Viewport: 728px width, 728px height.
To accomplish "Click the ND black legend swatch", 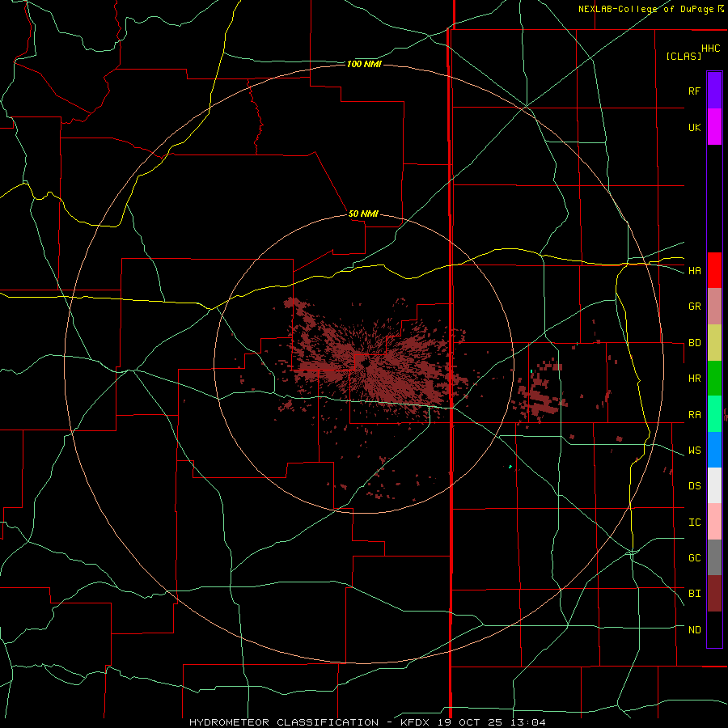I will [714, 629].
